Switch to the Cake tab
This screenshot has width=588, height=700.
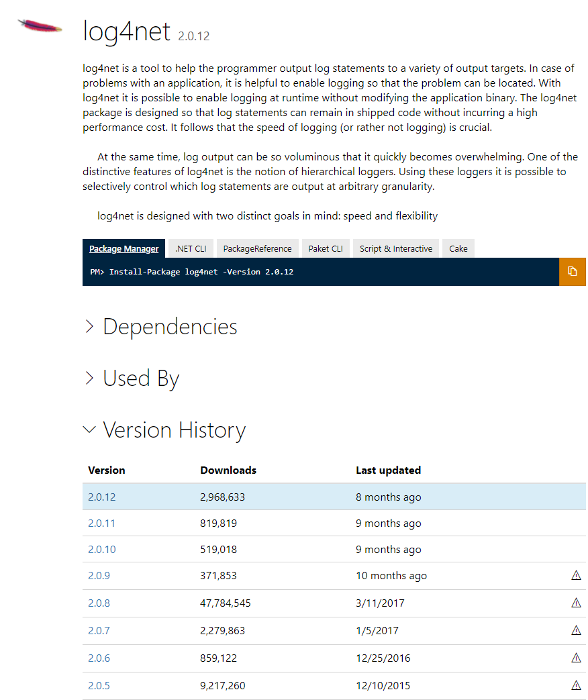(x=458, y=248)
